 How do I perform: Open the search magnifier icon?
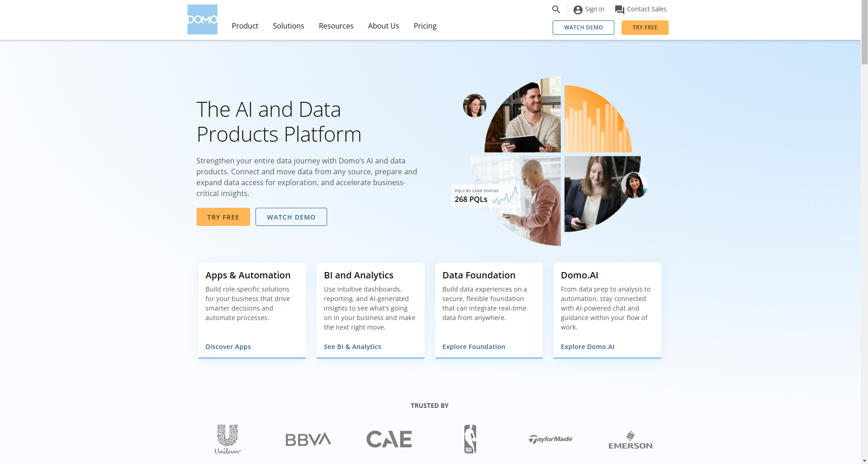[x=556, y=10]
